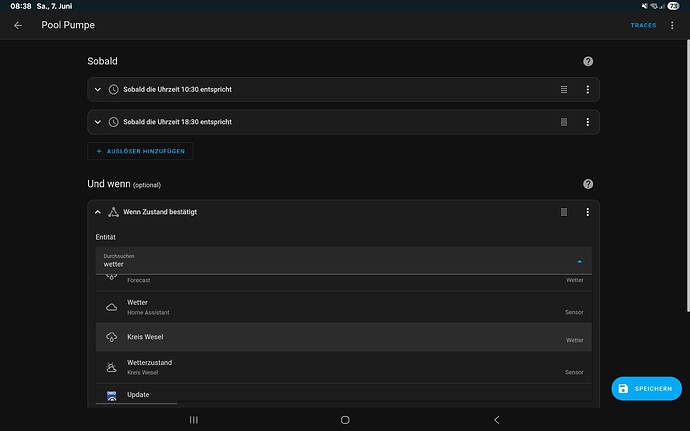Expand the 18:30 time trigger
Image resolution: width=690 pixels, height=431 pixels.
click(98, 122)
